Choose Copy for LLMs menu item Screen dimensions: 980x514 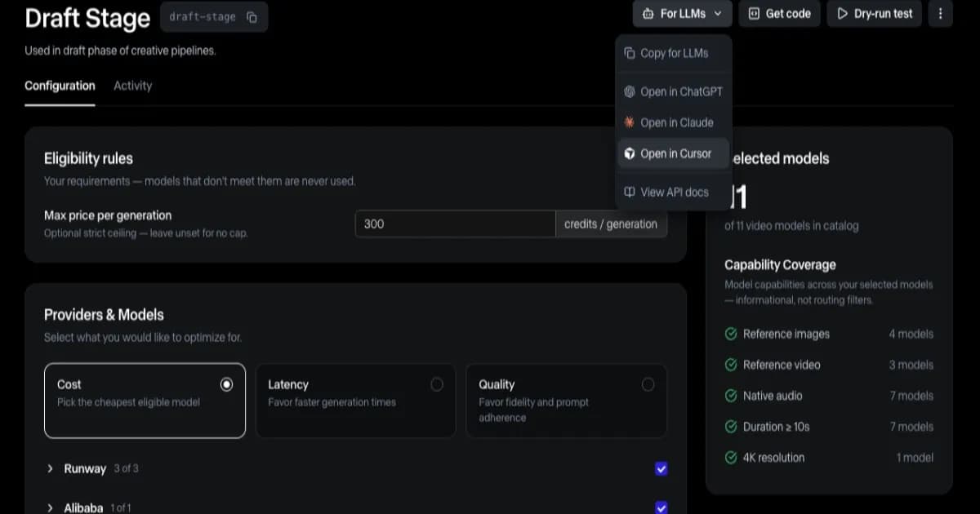coord(674,53)
